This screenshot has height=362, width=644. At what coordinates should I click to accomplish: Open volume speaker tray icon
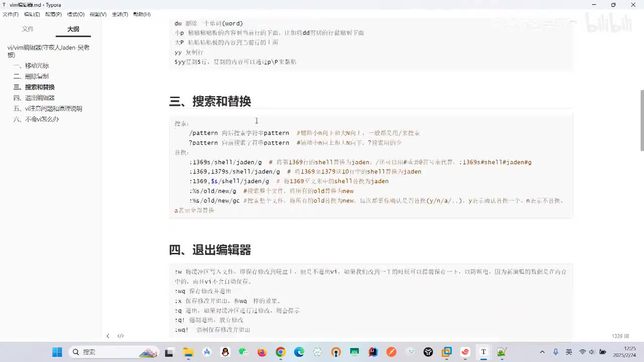coord(592,352)
